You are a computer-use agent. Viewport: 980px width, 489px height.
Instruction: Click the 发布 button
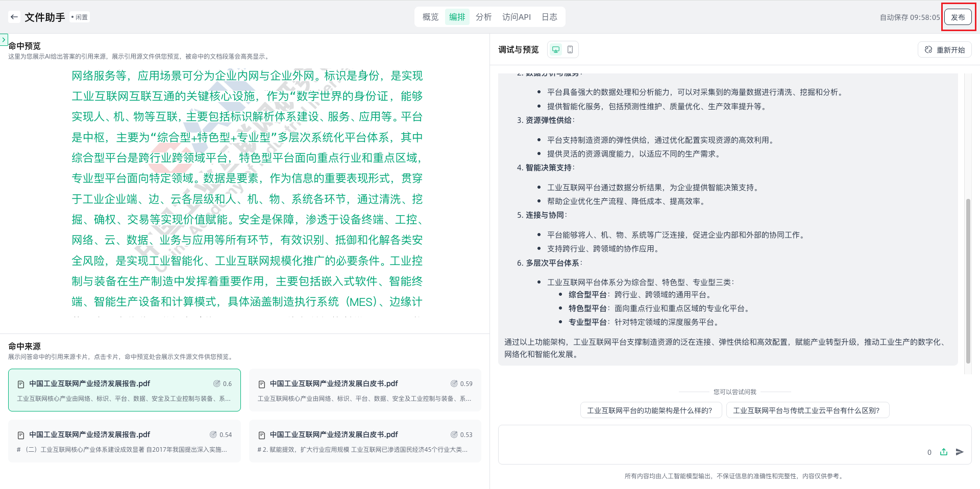958,17
